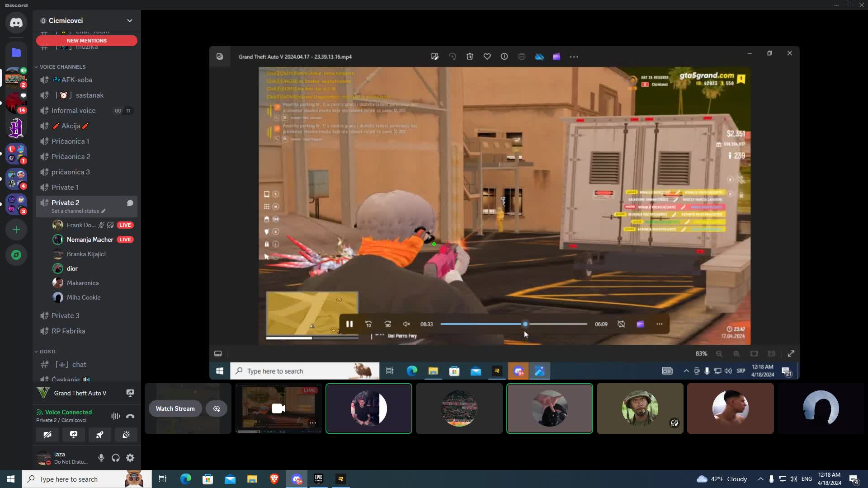868x488 pixels.
Task: Open Clipchamp icon in Photos toolbar
Action: tap(557, 56)
